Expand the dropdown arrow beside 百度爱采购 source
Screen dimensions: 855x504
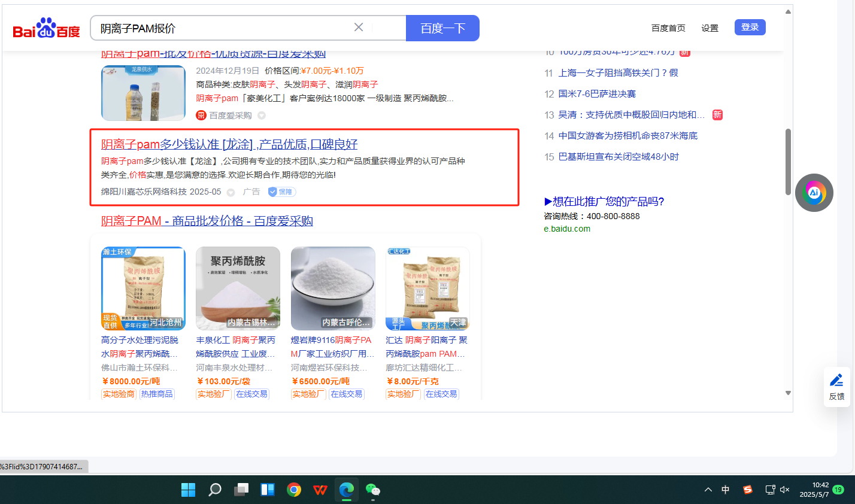click(262, 116)
